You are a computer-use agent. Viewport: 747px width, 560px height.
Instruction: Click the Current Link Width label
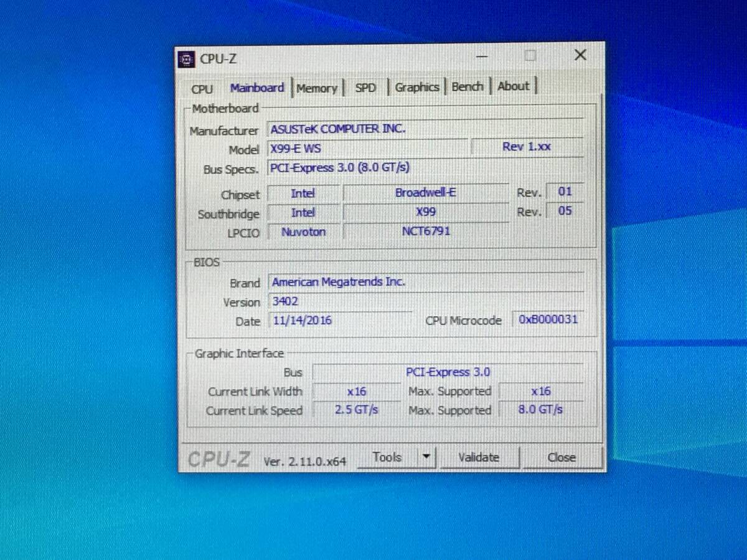coord(255,392)
